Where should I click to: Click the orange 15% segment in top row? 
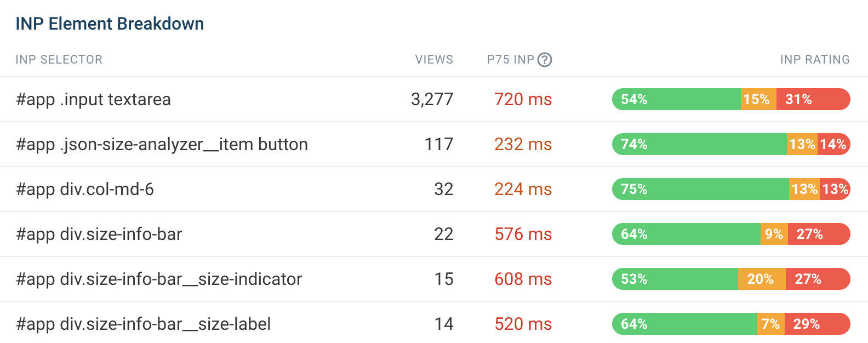(x=757, y=99)
